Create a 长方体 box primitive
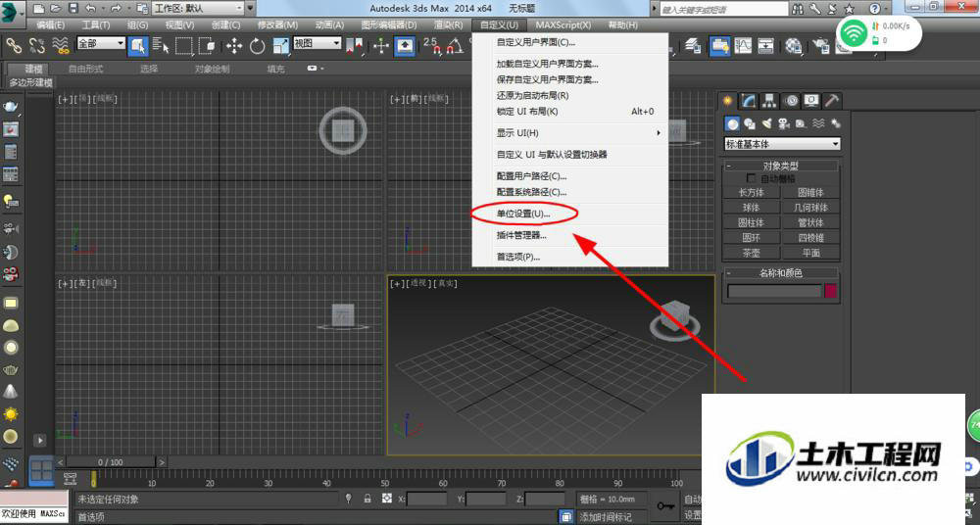 click(x=752, y=193)
